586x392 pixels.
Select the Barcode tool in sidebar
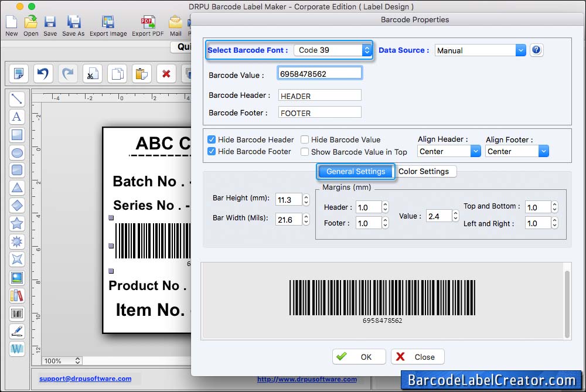click(17, 313)
